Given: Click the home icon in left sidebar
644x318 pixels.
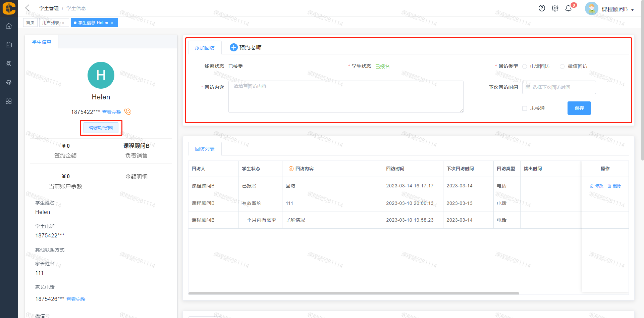Looking at the screenshot, I should [9, 26].
